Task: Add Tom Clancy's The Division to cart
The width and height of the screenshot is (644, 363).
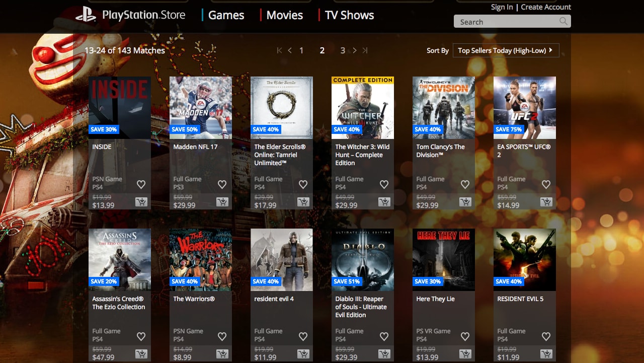Action: click(x=465, y=202)
